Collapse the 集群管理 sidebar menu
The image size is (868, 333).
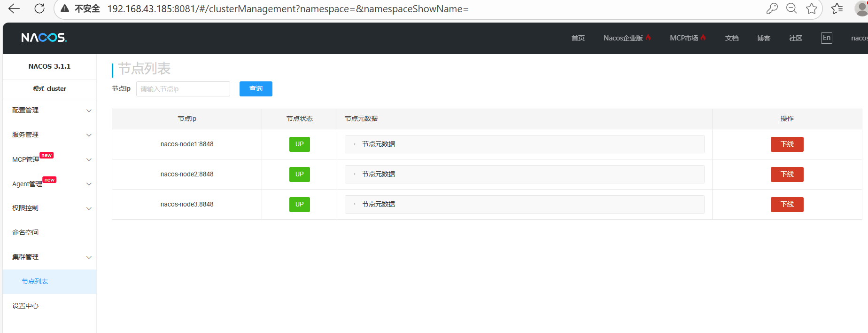[x=50, y=257]
